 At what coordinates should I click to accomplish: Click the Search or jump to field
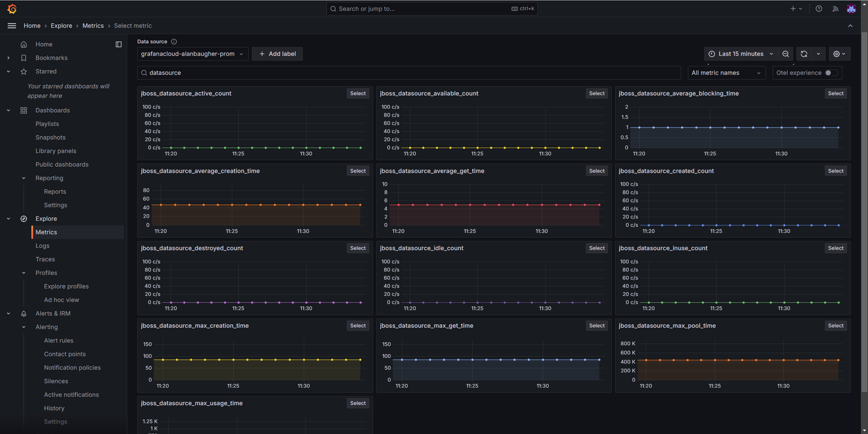click(432, 9)
